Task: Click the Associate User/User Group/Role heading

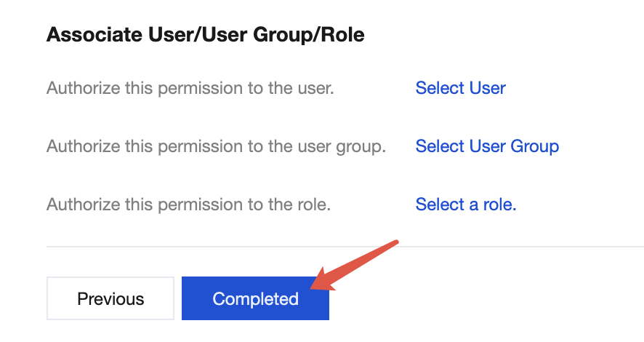Action: pyautogui.click(x=205, y=34)
